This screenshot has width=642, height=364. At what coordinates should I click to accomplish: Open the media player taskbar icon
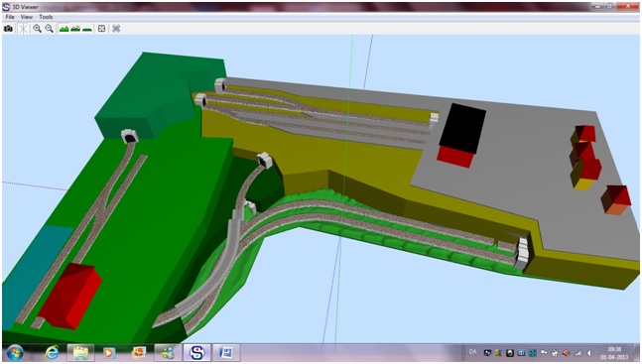(109, 352)
